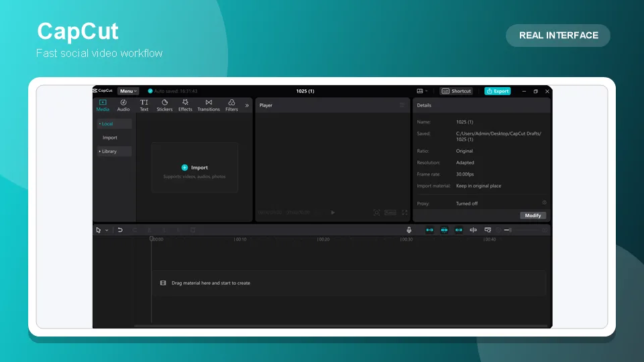Open the Player panel menu icon
Viewport: 644px width, 362px height.
coord(402,105)
